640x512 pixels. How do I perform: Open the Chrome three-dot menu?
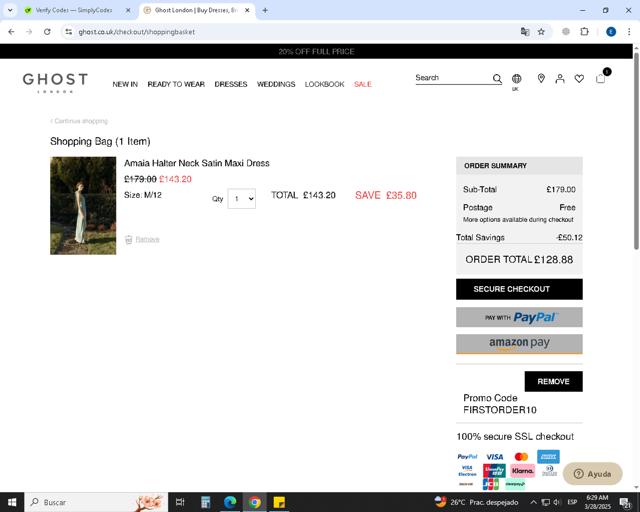pos(629,32)
